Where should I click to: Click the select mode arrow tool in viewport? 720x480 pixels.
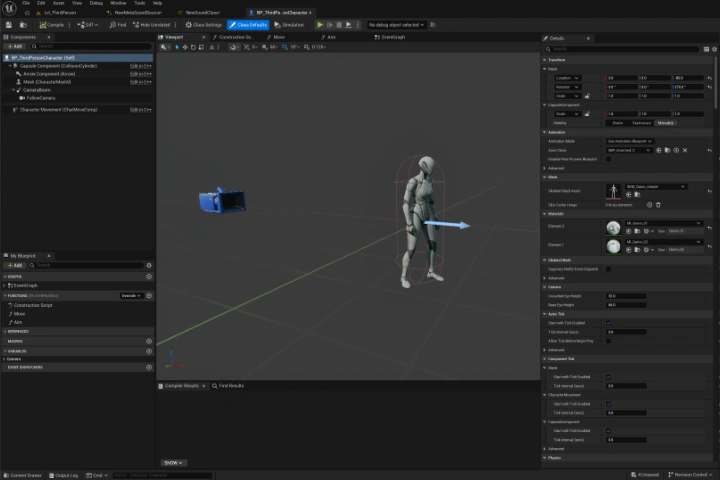tap(177, 47)
